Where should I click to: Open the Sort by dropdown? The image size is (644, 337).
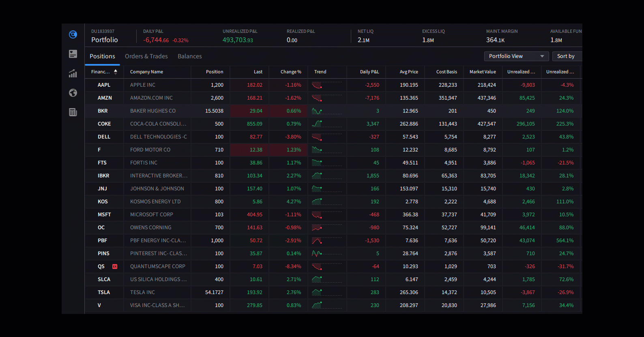click(x=567, y=56)
